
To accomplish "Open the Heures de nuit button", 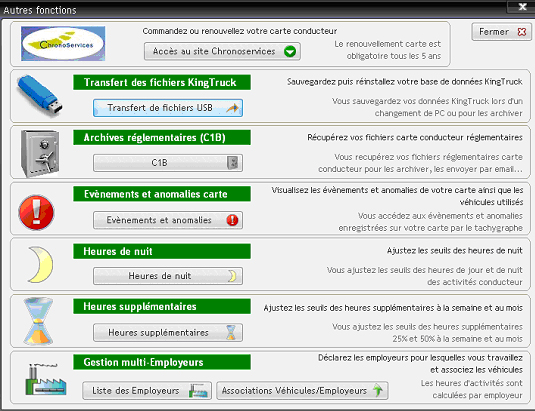I will pos(168,276).
